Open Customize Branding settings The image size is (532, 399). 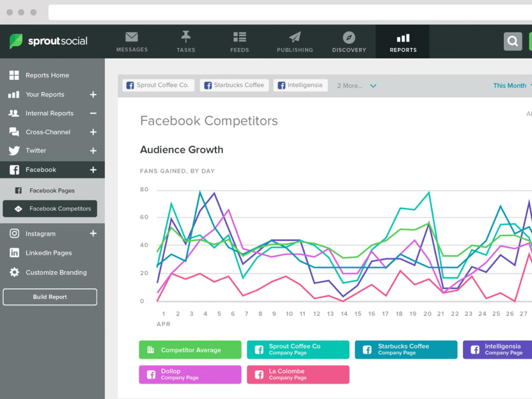pyautogui.click(x=56, y=272)
